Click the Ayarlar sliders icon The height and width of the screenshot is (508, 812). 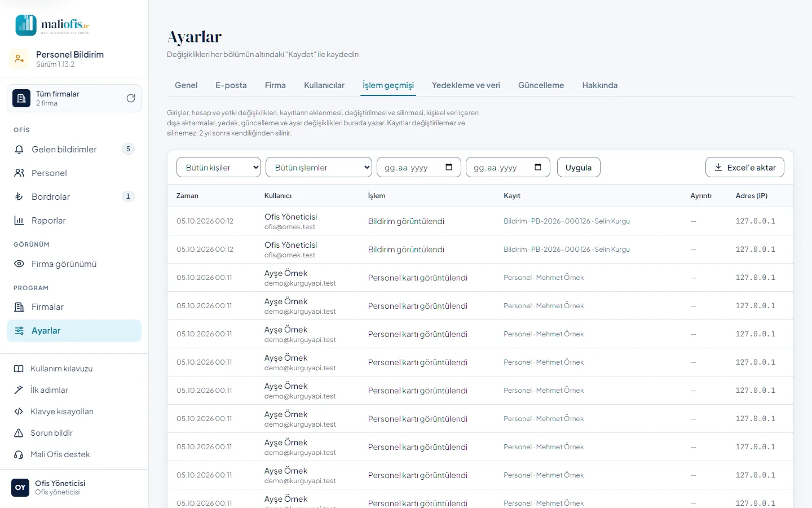pyautogui.click(x=19, y=331)
